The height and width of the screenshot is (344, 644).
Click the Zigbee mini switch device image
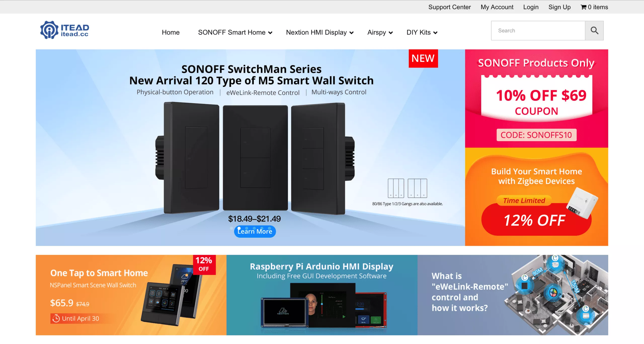click(582, 203)
